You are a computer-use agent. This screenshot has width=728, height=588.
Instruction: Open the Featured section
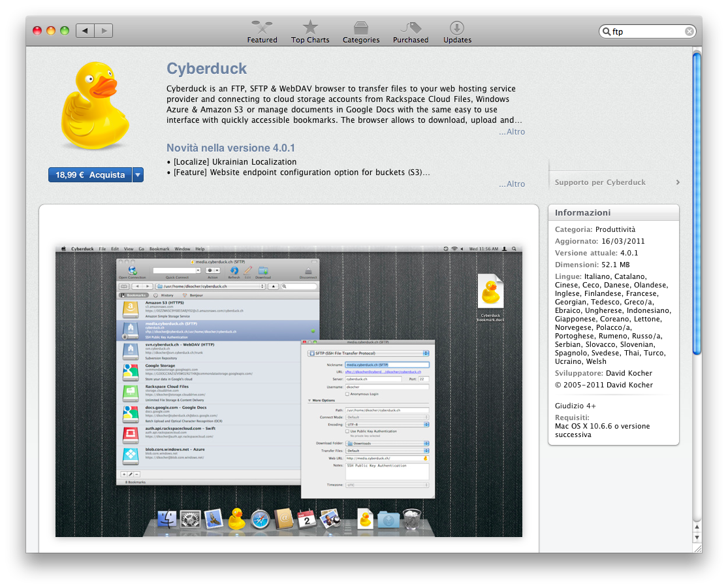(262, 32)
